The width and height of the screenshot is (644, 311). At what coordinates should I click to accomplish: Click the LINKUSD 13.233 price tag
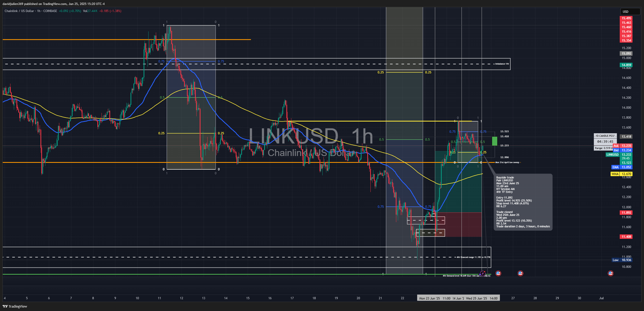pyautogui.click(x=619, y=155)
